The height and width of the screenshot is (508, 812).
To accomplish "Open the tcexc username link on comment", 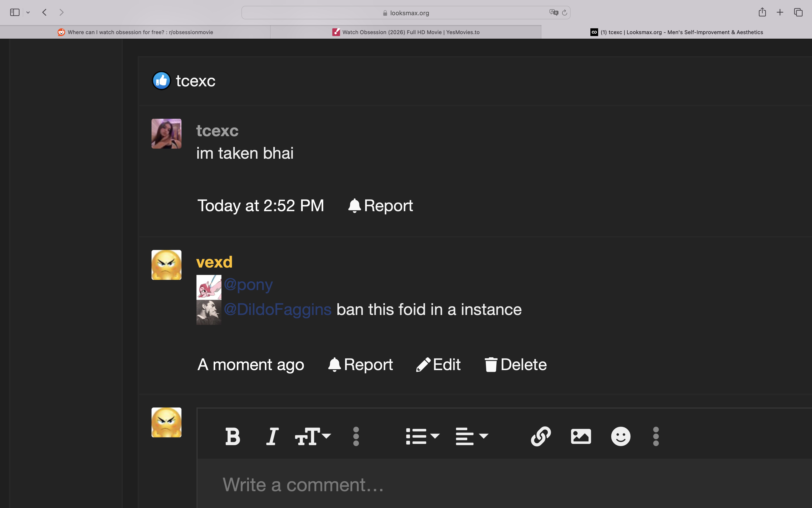I will (x=217, y=131).
